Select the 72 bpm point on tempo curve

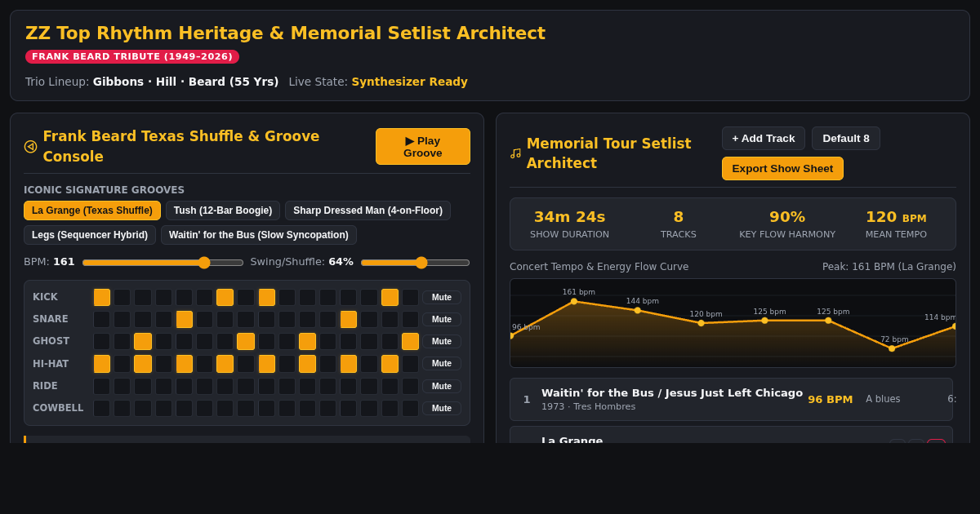892,348
